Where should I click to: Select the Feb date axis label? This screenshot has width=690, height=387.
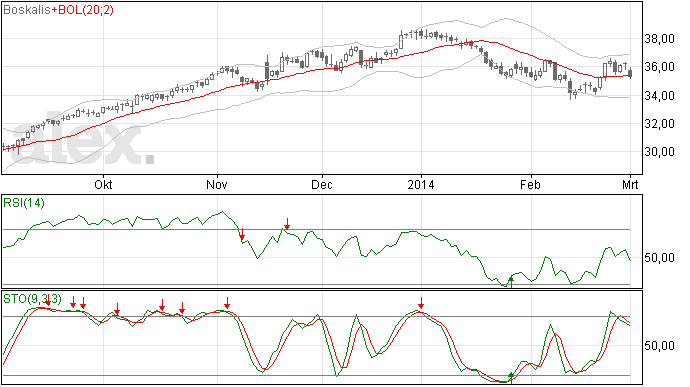530,184
